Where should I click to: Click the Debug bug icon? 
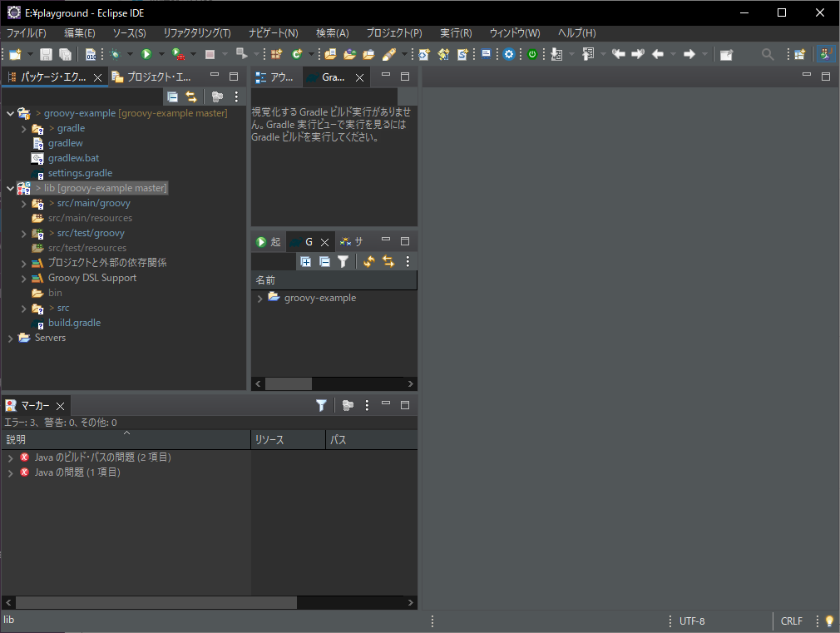115,54
